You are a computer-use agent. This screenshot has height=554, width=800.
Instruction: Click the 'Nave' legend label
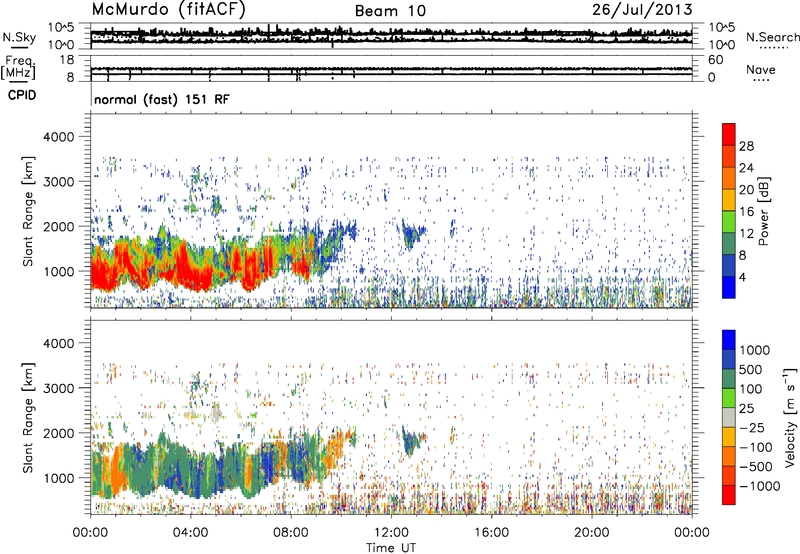click(760, 69)
